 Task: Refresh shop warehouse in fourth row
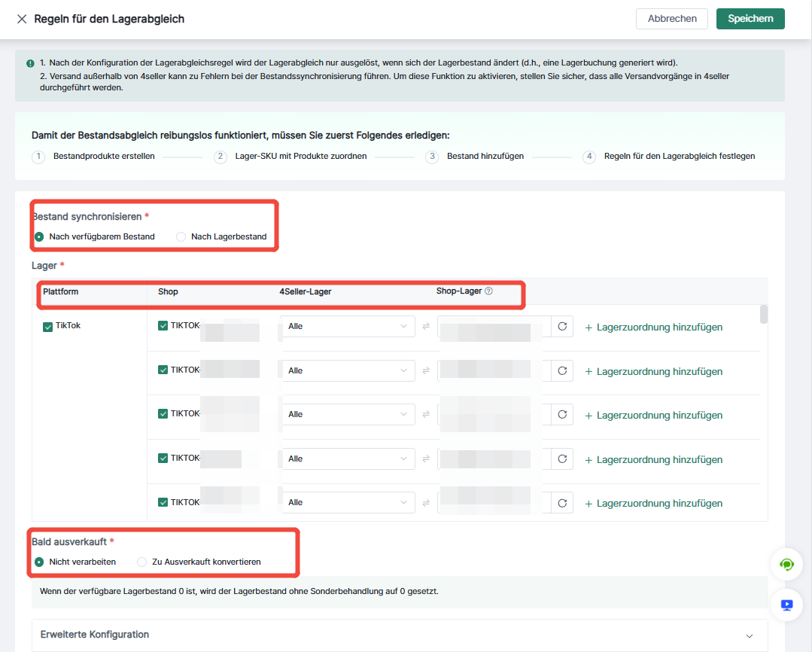[x=562, y=459]
